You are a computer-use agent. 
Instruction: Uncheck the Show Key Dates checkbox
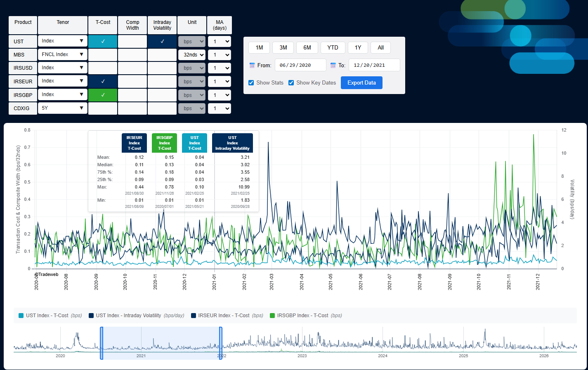291,82
